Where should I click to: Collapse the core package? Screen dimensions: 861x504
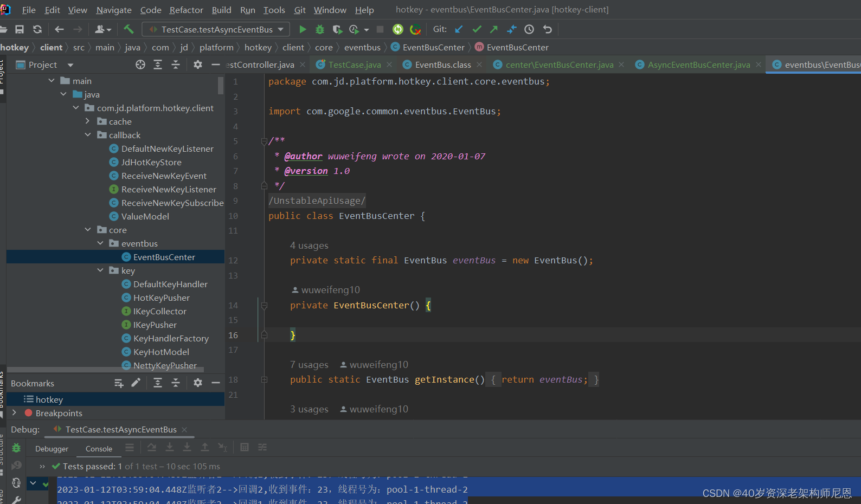coord(88,230)
